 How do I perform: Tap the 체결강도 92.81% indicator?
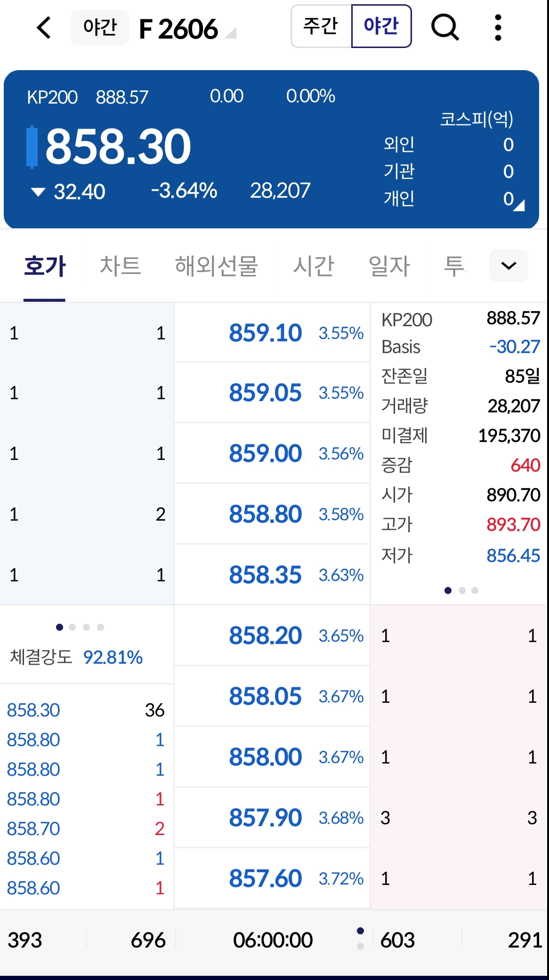pos(77,657)
